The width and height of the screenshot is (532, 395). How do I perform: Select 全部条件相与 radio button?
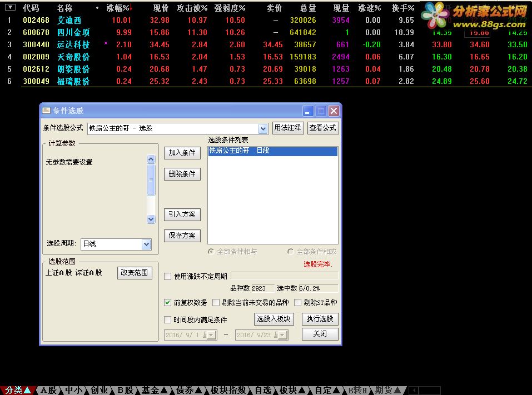click(x=211, y=252)
